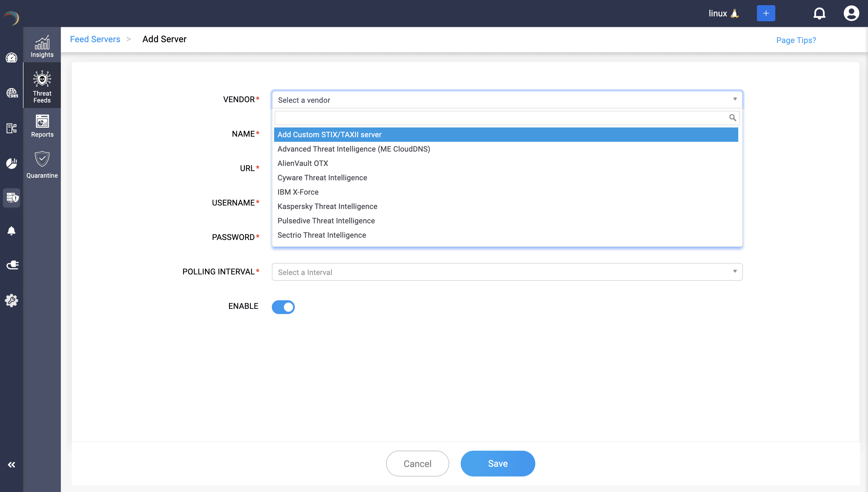The image size is (868, 492).
Task: Choose Add Custom STIX/TAXII server option
Action: [330, 135]
